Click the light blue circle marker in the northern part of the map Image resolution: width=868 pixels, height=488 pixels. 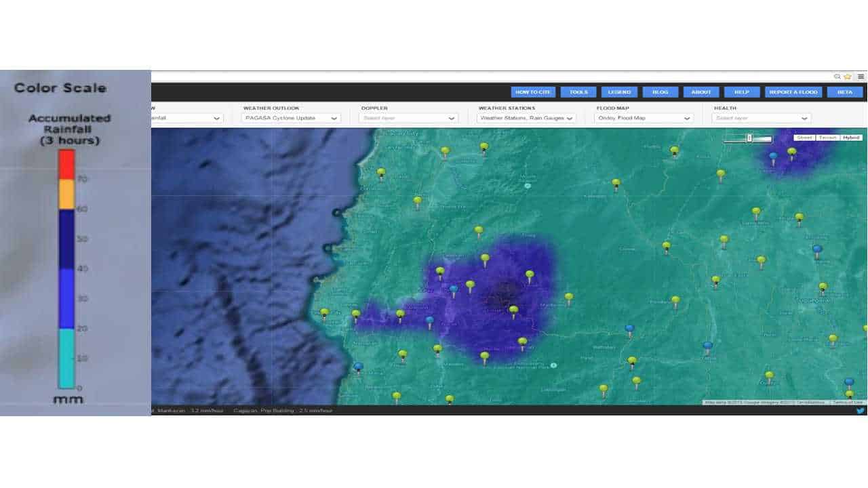tap(527, 185)
